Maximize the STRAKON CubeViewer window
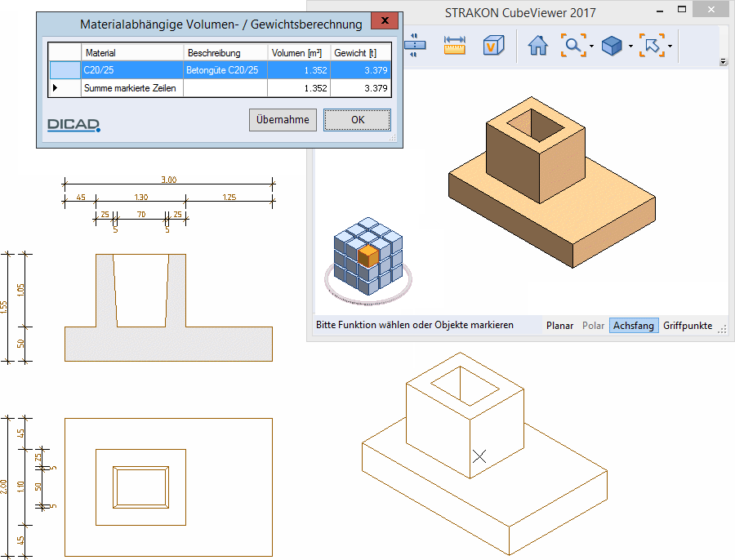The image size is (735, 560). coord(682,9)
